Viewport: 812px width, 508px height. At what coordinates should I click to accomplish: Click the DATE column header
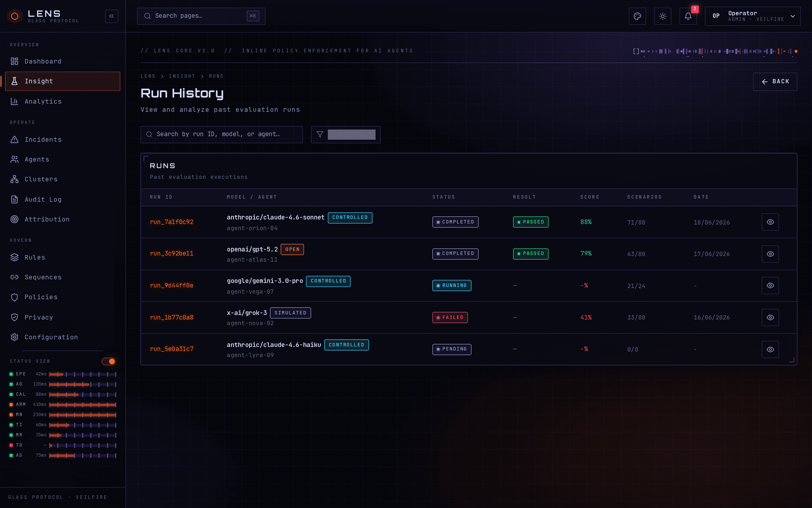pos(701,197)
